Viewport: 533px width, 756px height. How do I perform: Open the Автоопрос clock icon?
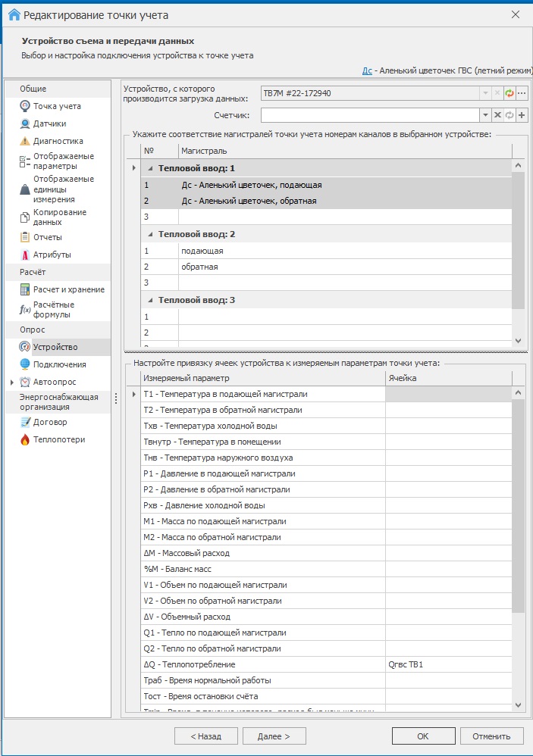pos(24,381)
